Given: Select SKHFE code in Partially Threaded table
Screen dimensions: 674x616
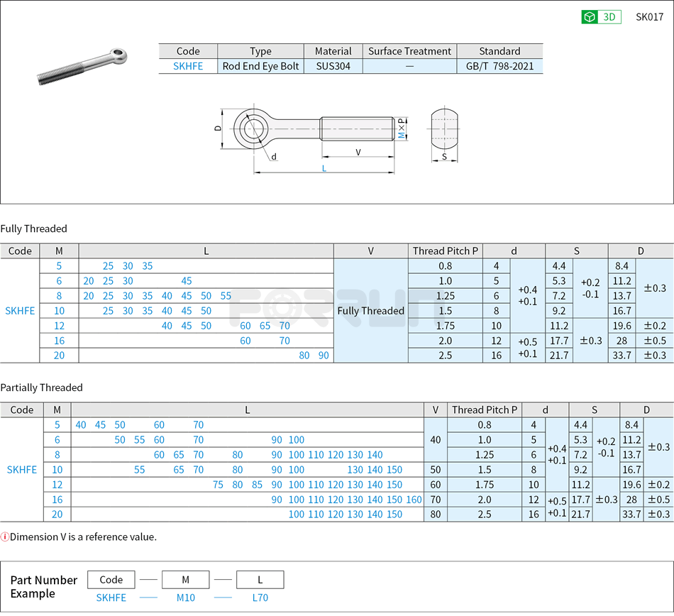Looking at the screenshot, I should coord(21,470).
